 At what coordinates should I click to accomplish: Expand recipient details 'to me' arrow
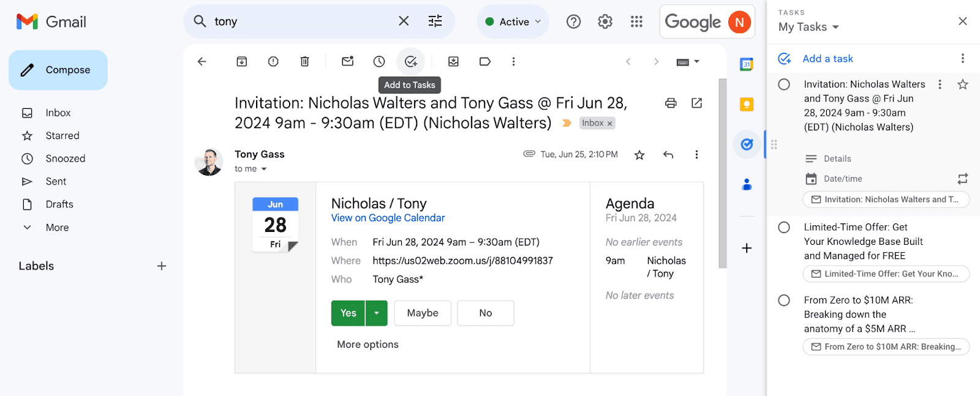[x=264, y=169]
